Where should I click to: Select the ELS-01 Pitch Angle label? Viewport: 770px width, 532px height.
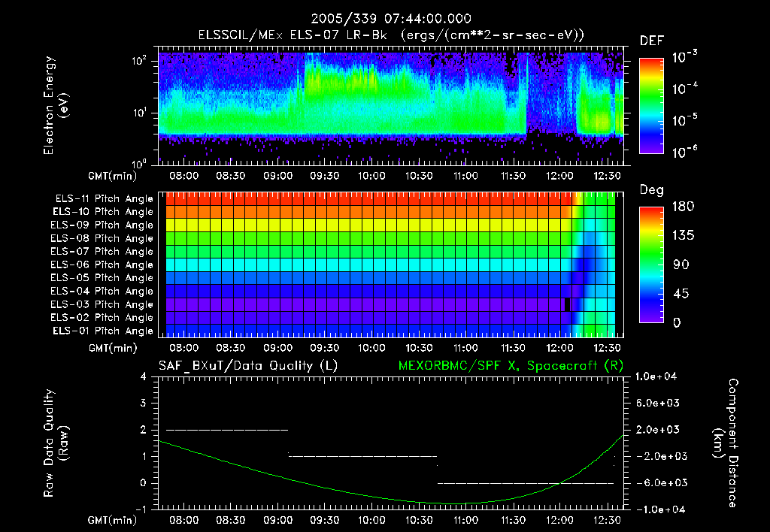(x=103, y=331)
